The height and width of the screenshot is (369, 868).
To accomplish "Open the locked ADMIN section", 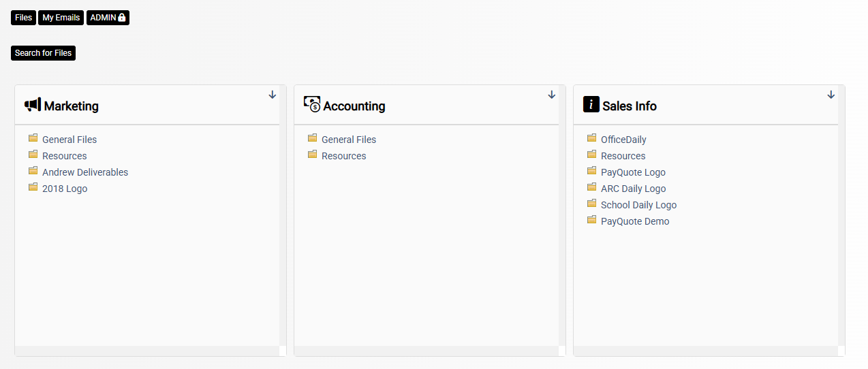I will [108, 18].
